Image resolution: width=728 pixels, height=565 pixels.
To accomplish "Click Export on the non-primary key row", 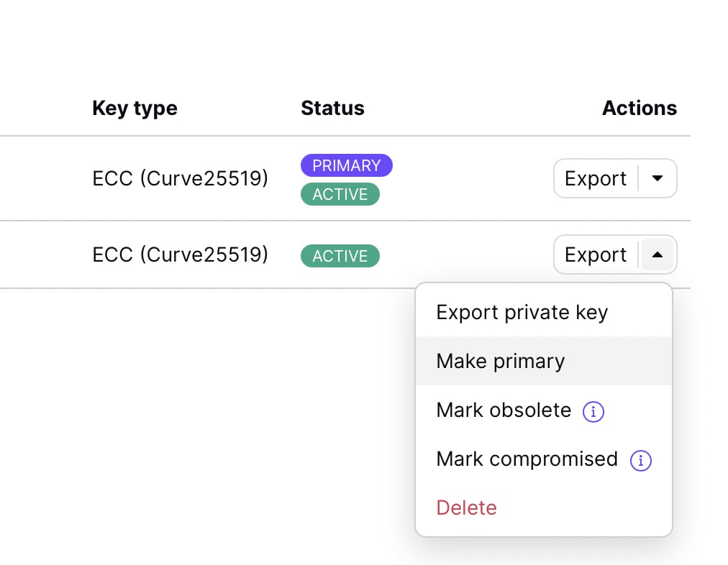I will point(596,254).
